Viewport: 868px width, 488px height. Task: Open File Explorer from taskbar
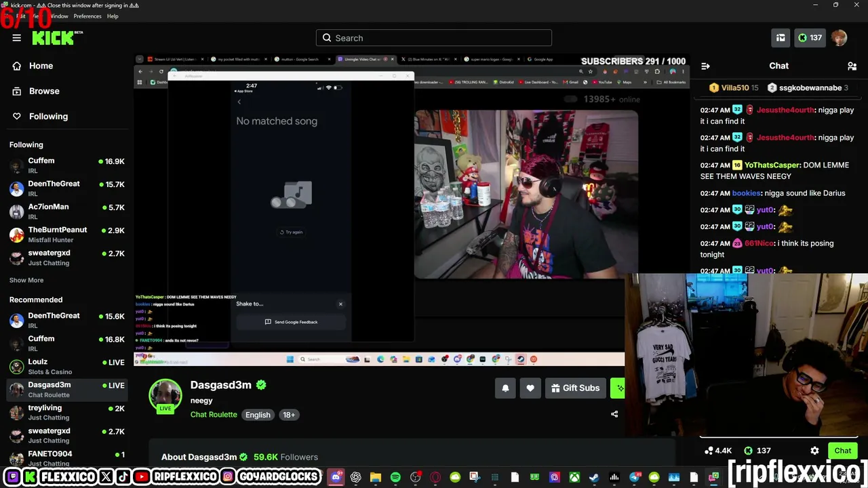click(376, 477)
